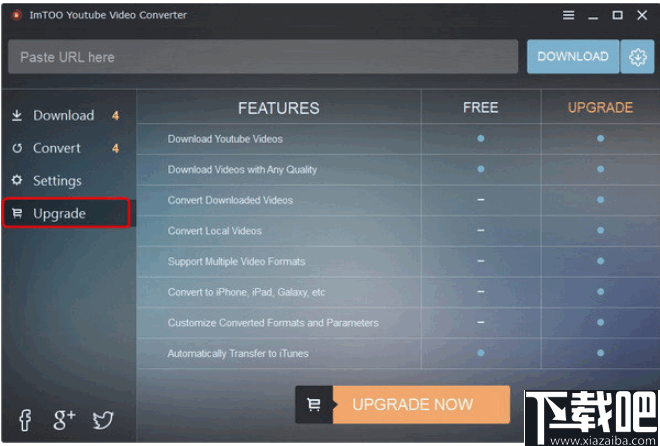The image size is (660, 446).
Task: Click the Facebook icon
Action: (x=25, y=420)
